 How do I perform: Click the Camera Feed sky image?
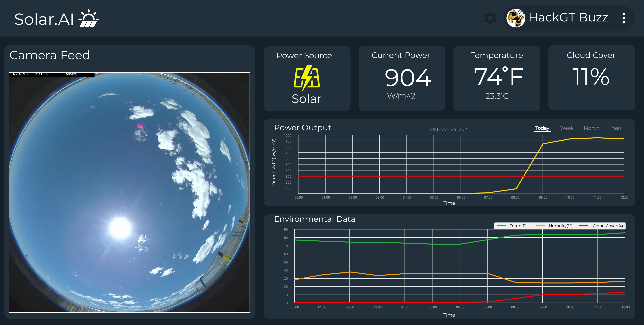click(x=129, y=192)
